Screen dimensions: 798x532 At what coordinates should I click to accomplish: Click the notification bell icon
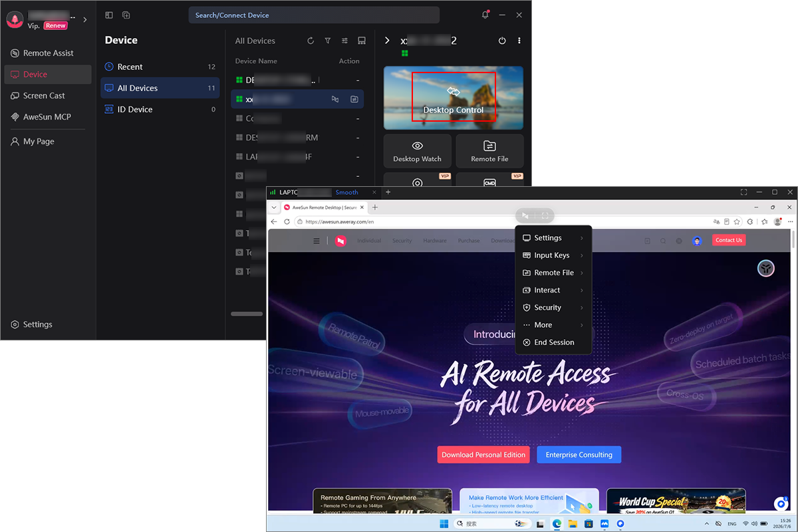pos(485,15)
